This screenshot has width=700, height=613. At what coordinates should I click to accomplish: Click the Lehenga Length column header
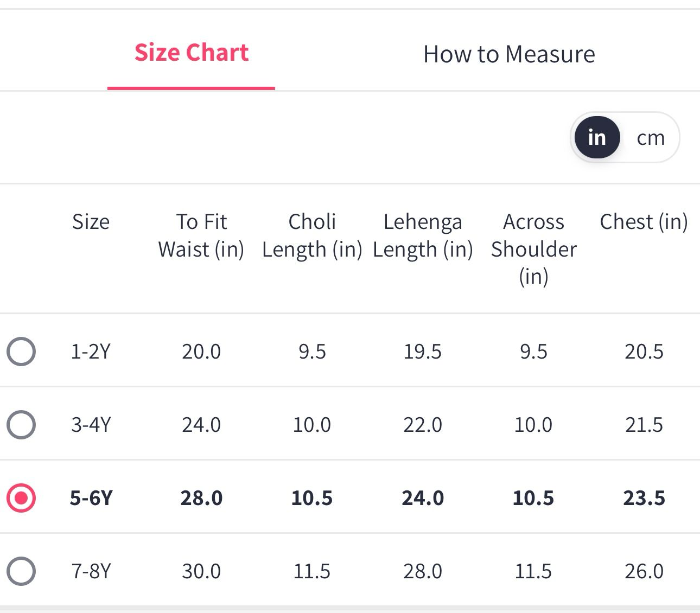coord(423,235)
